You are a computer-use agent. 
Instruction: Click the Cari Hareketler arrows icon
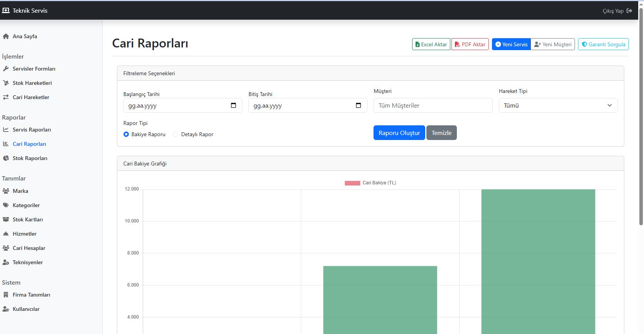pyautogui.click(x=6, y=97)
